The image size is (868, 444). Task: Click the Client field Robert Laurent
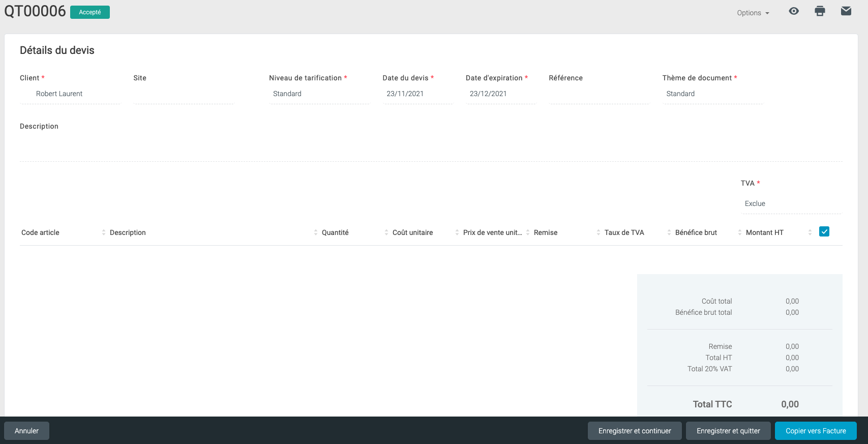[x=70, y=94]
